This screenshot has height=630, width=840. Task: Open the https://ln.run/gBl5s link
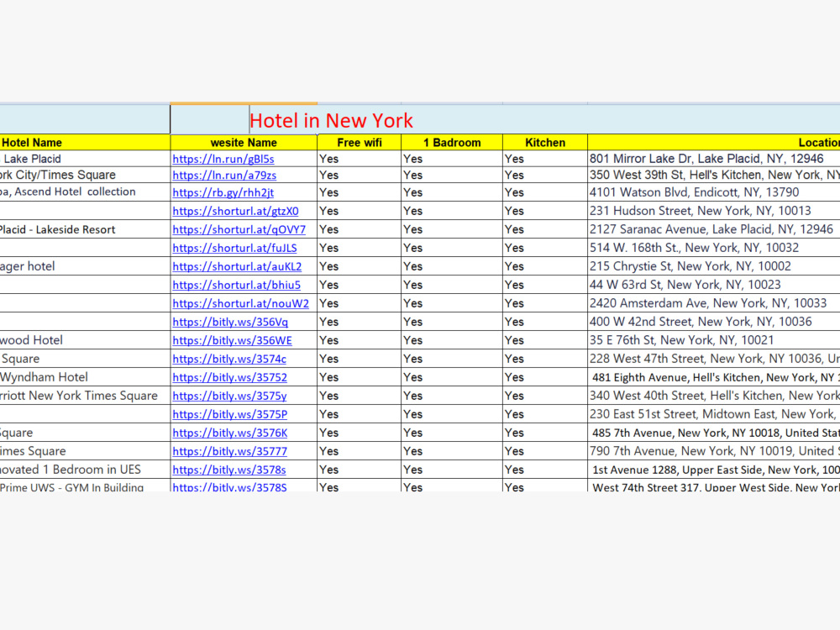[223, 159]
